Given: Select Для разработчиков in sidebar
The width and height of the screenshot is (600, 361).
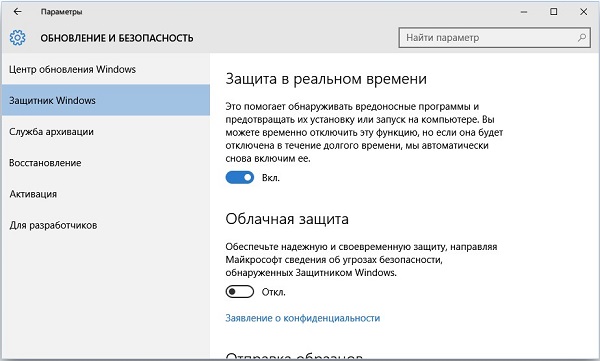Looking at the screenshot, I should pyautogui.click(x=106, y=225).
